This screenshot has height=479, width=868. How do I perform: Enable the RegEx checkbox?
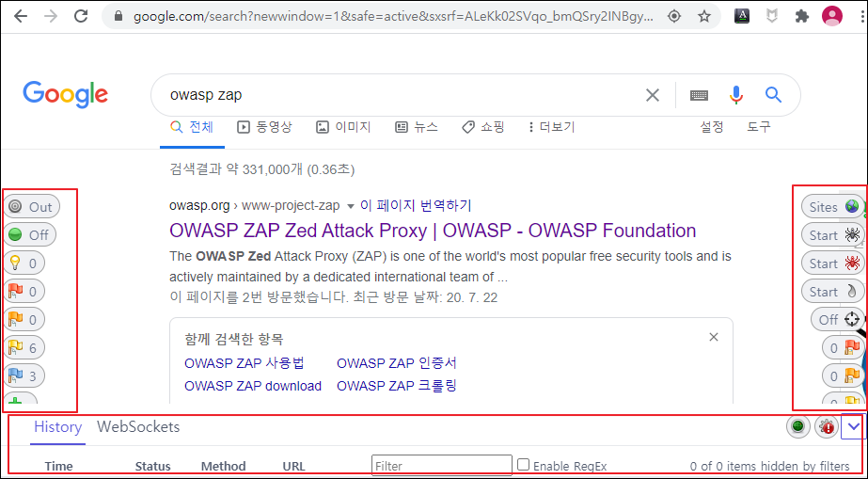pos(523,465)
